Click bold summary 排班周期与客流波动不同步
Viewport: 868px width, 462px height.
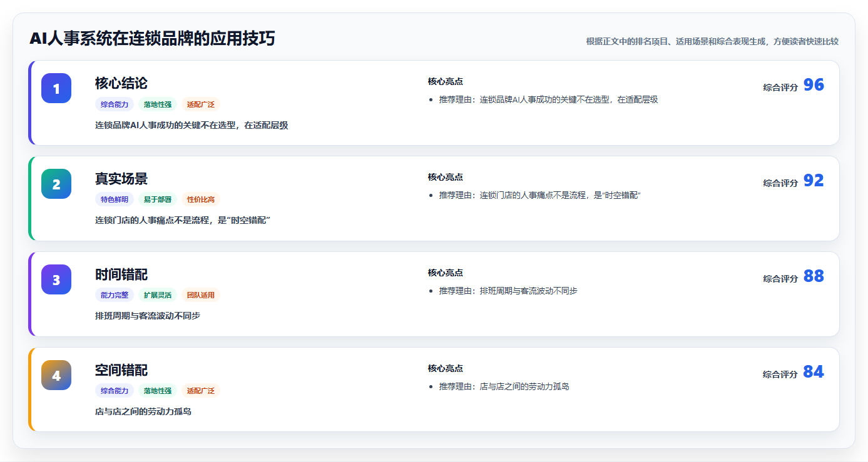148,316
